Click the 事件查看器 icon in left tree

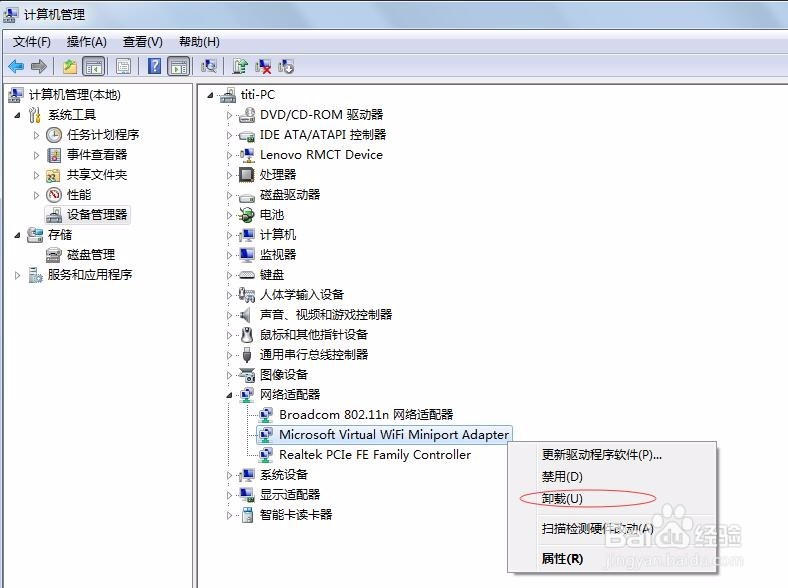[x=54, y=155]
